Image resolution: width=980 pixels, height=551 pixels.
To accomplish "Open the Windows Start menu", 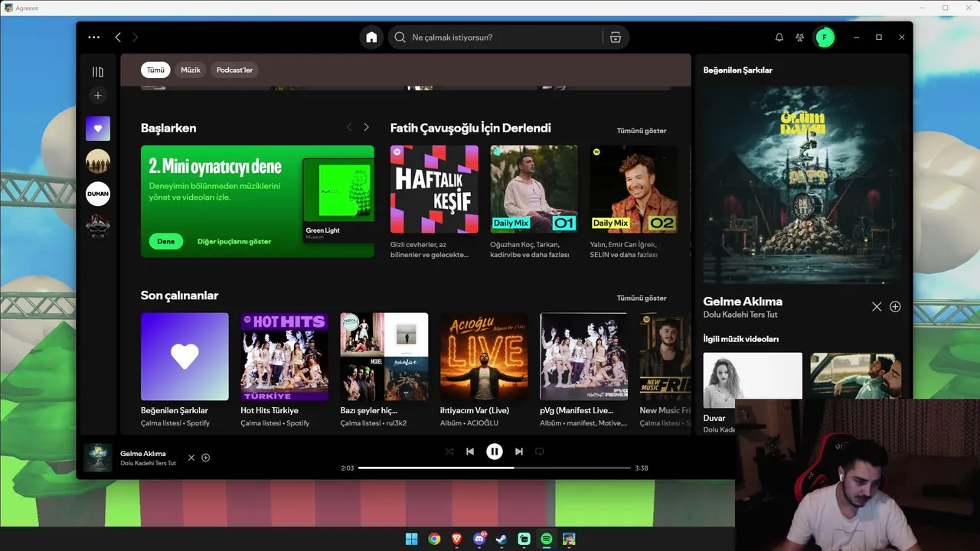I will point(411,539).
